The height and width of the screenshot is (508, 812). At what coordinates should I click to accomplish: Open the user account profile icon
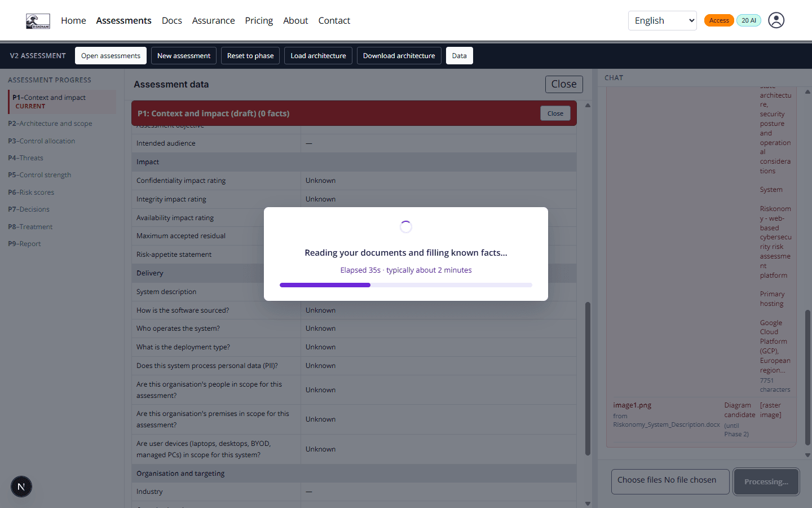click(x=776, y=20)
